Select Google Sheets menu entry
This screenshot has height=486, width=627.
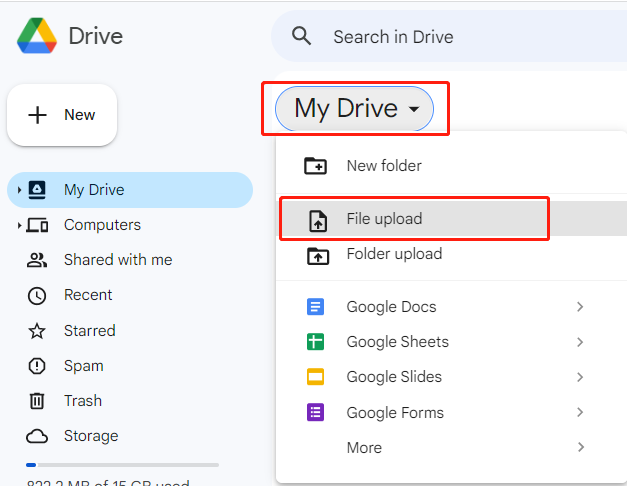point(451,342)
